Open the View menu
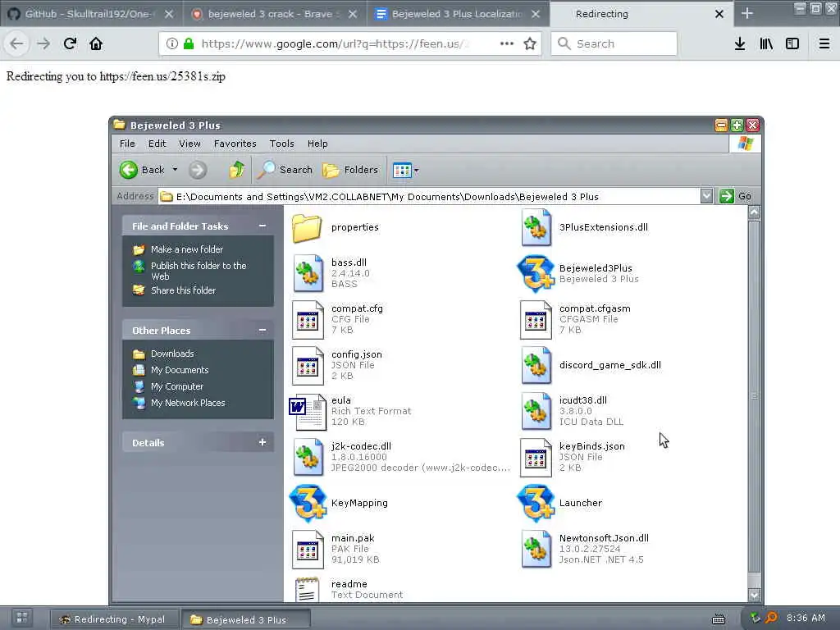840x630 pixels. tap(189, 144)
